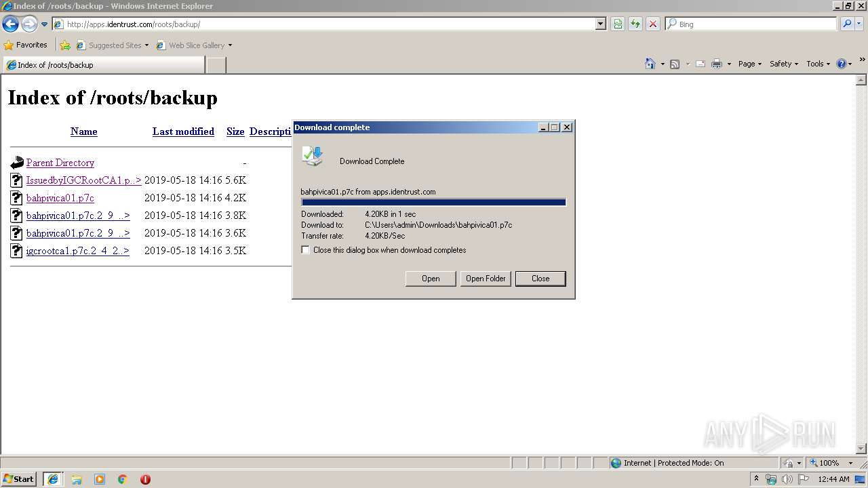Switch to Internet Explorer taskbar button
The height and width of the screenshot is (488, 868).
52,479
